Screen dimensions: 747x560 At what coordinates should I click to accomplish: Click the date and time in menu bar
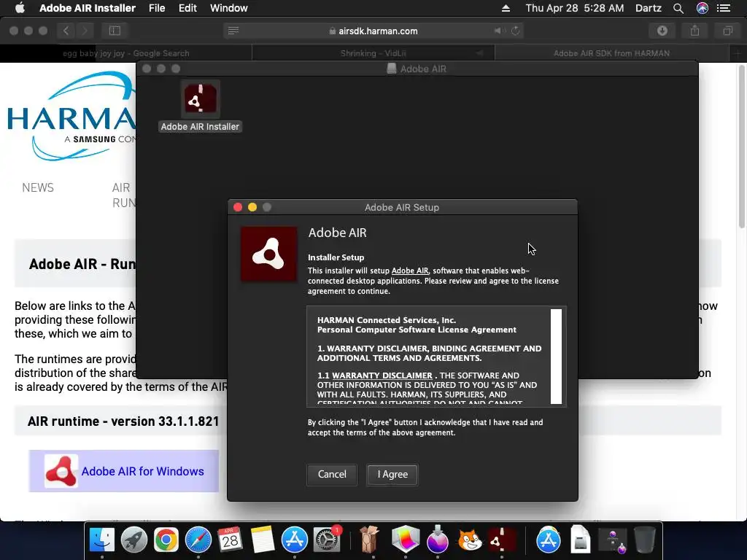575,8
